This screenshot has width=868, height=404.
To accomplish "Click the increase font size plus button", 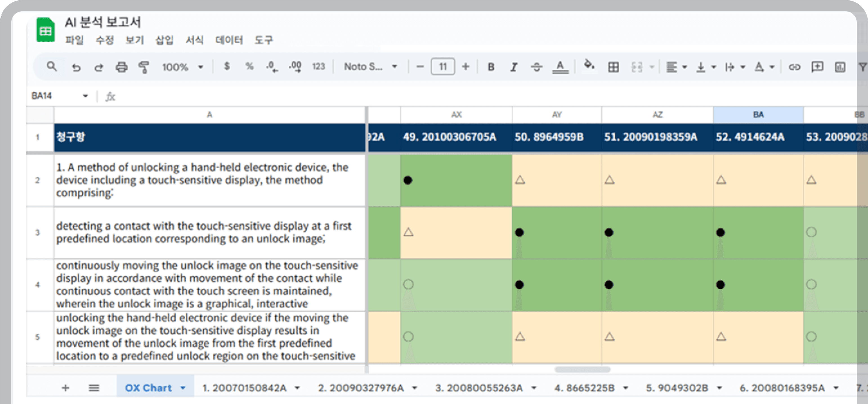I will coord(465,67).
